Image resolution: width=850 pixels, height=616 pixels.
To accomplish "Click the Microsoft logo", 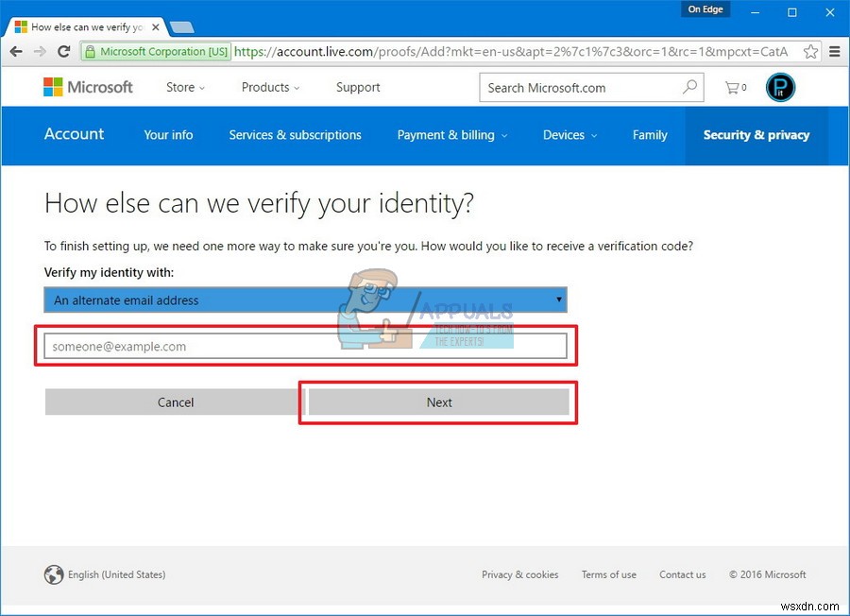I will pos(88,87).
